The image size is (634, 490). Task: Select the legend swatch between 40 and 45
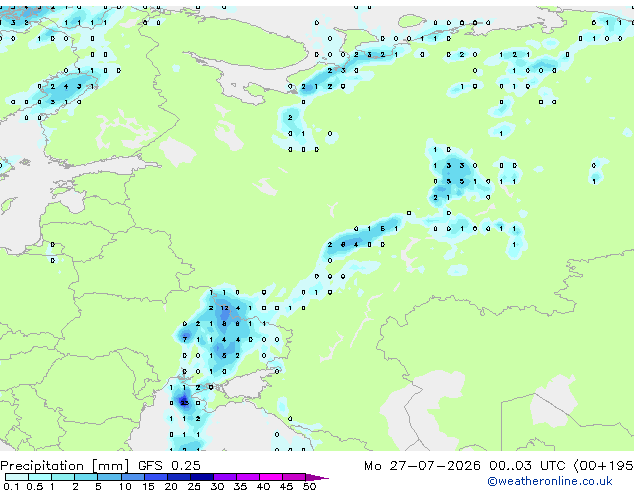point(271,477)
